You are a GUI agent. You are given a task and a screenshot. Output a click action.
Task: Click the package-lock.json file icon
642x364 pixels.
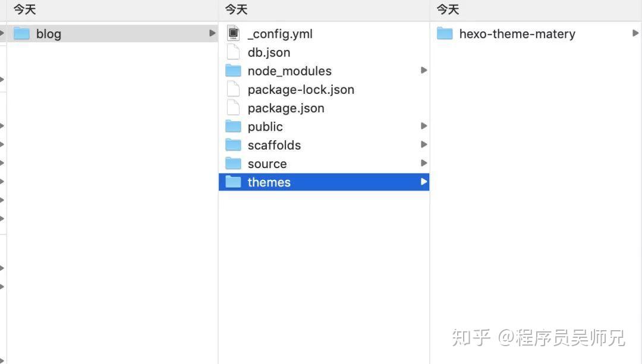[233, 90]
